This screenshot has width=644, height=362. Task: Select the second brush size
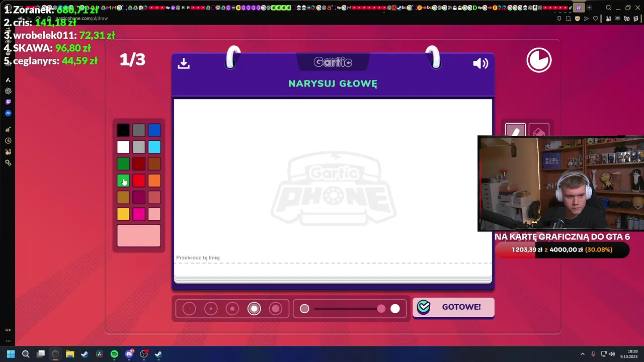coord(211,309)
